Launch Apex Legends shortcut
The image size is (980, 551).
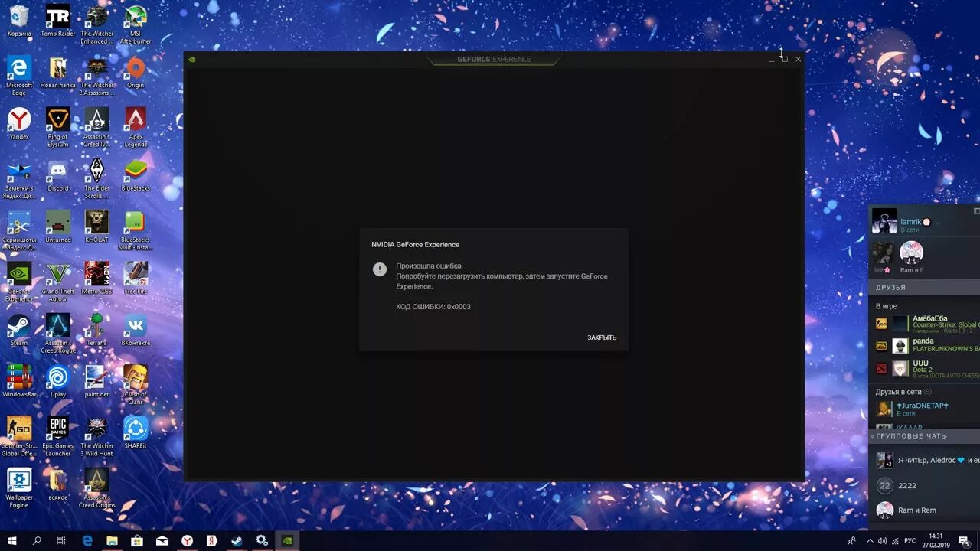[136, 127]
